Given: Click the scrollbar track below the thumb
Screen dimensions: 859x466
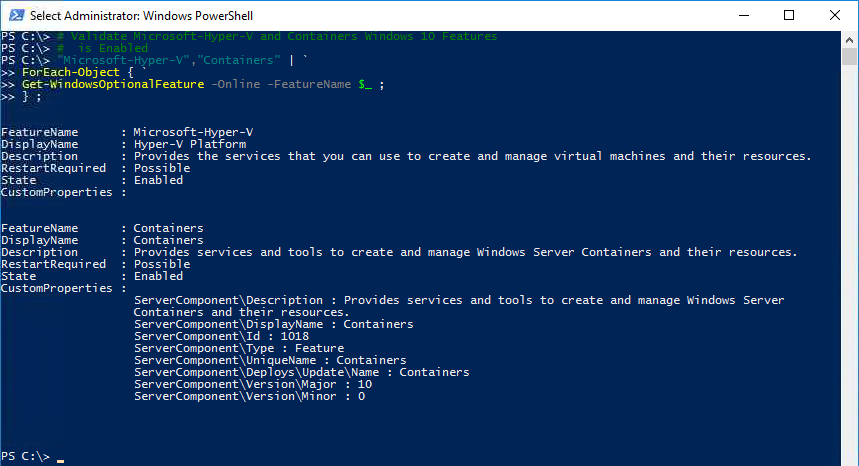Looking at the screenshot, I should [x=849, y=263].
